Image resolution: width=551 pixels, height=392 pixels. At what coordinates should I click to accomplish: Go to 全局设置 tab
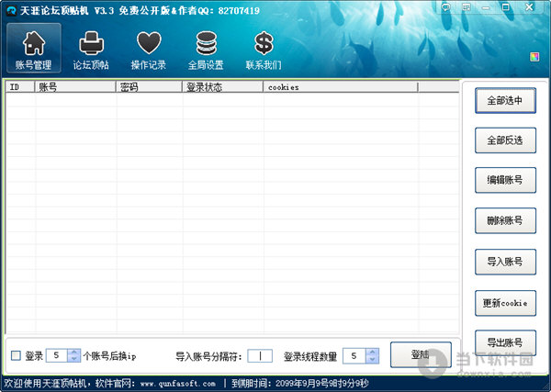coord(206,50)
